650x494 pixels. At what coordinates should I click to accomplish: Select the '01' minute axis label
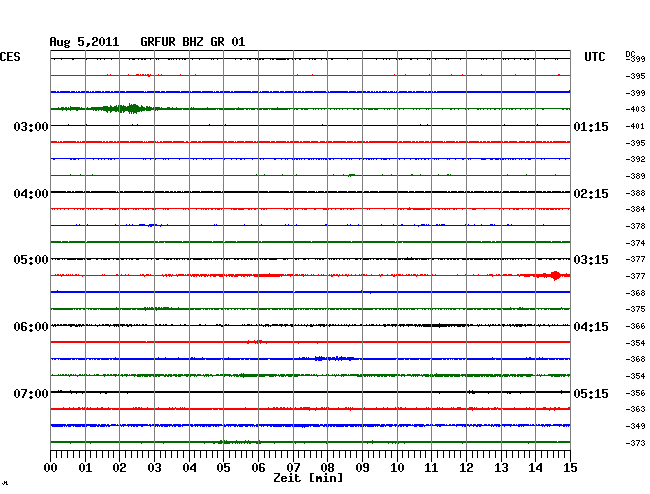pyautogui.click(x=85, y=468)
